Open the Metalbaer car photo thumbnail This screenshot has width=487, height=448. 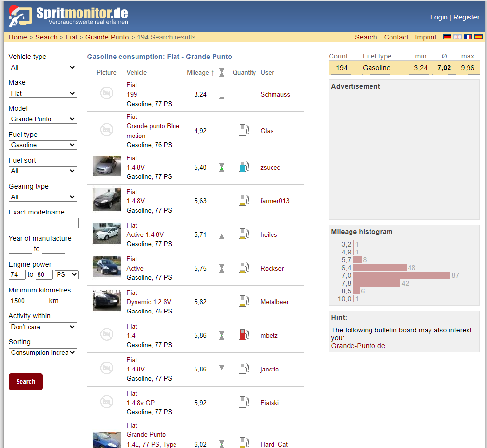click(107, 300)
